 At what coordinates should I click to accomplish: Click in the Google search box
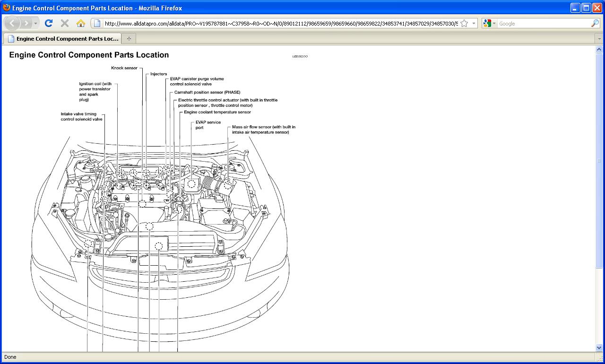(x=544, y=23)
